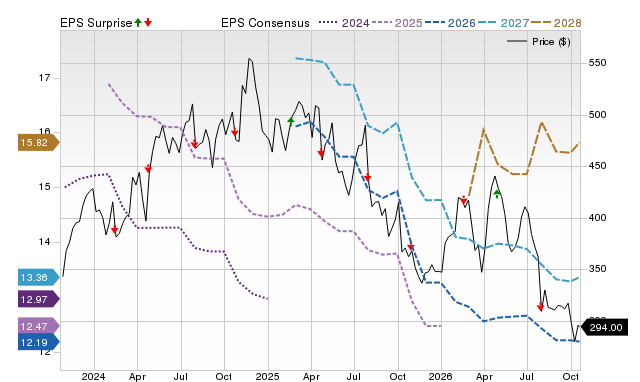640x382 pixels.
Task: Click the red surprise arrow after July 2026
Action: [540, 307]
